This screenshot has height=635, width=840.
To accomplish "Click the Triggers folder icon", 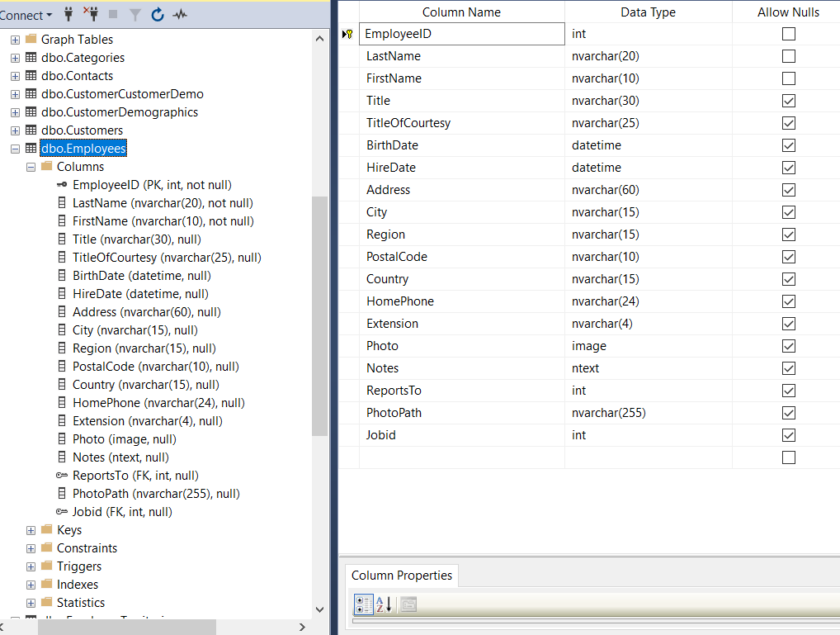I will 47,566.
